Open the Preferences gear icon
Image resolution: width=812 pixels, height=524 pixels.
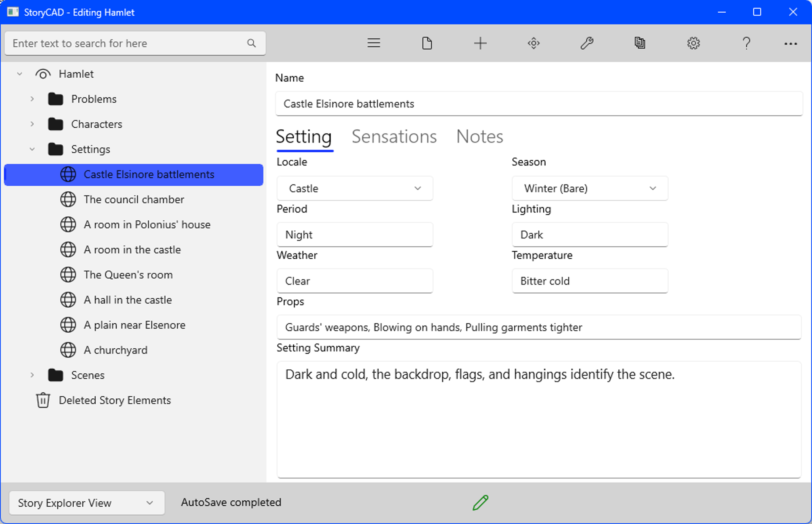[x=693, y=43]
